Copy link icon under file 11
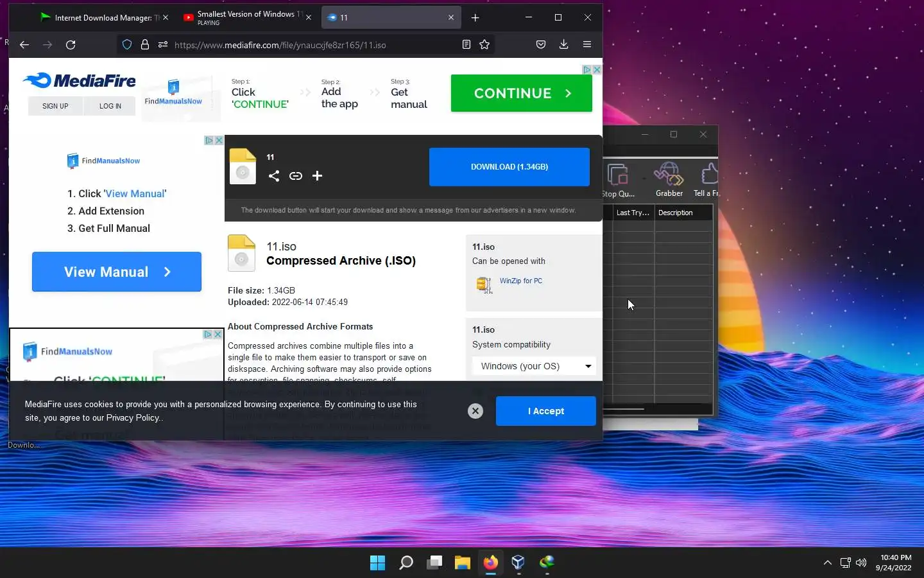The image size is (924, 578). point(295,176)
